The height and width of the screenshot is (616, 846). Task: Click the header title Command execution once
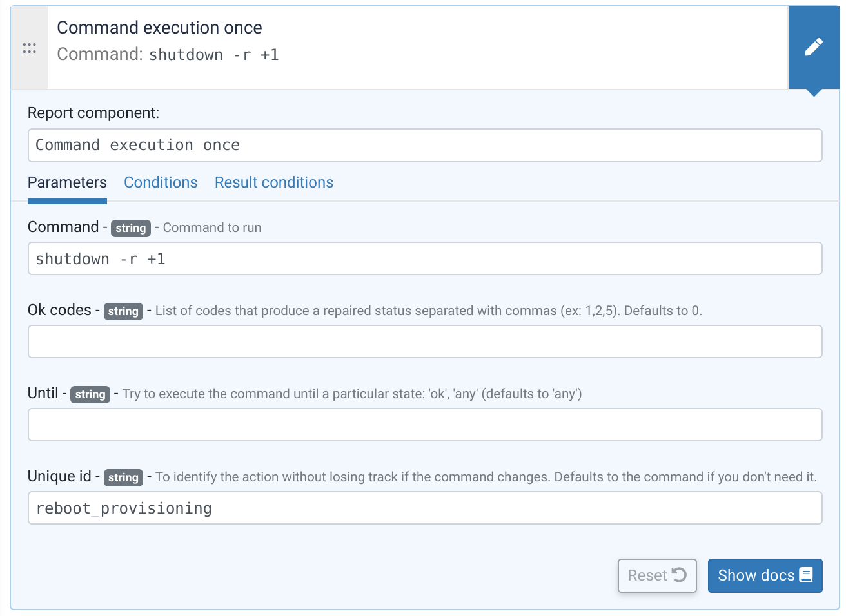point(159,28)
